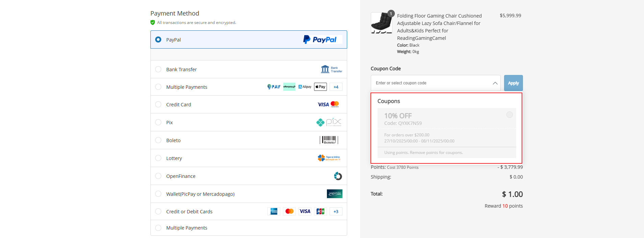Click the gaming chair product thumbnail
The height and width of the screenshot is (238, 644).
(382, 23)
